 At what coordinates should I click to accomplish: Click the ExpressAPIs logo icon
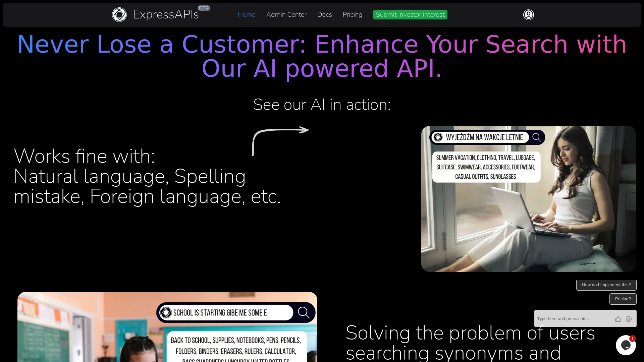119,15
